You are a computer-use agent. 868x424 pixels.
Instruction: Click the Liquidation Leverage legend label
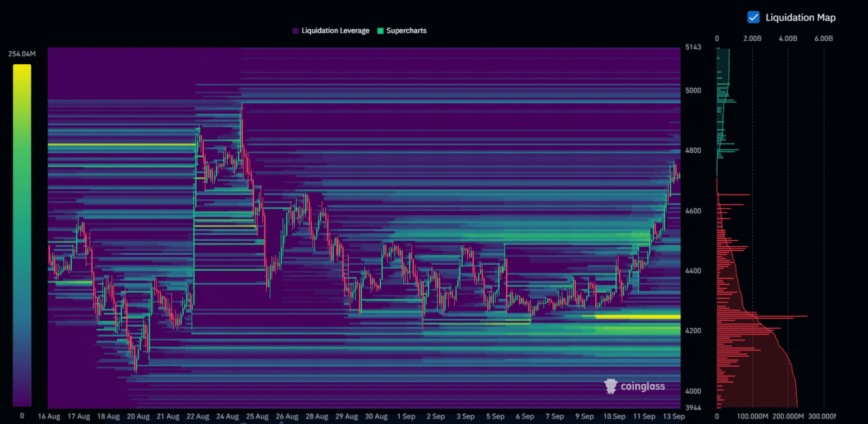tap(335, 31)
